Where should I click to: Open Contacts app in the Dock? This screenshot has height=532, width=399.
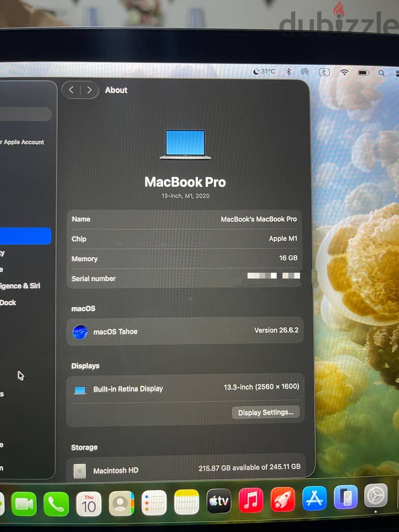coord(121,503)
